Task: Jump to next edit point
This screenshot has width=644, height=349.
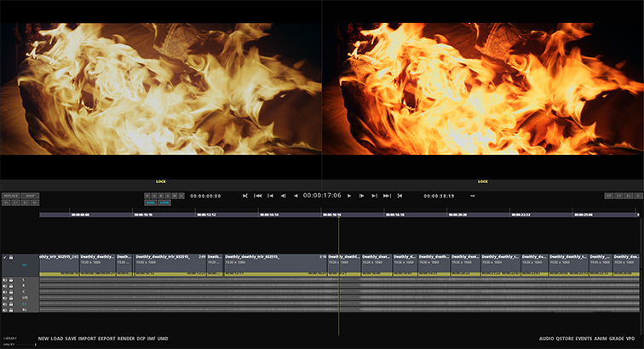Action: pos(375,196)
